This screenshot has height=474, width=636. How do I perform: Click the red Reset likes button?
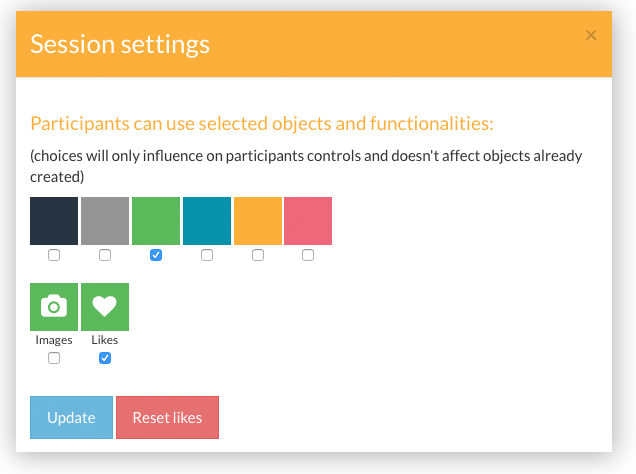click(x=168, y=417)
